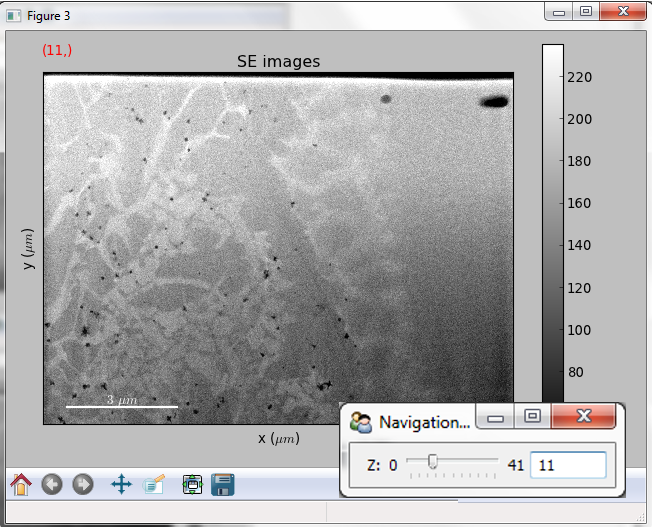This screenshot has height=527, width=652.
Task: Click the Navigation window's people icon
Action: click(362, 422)
